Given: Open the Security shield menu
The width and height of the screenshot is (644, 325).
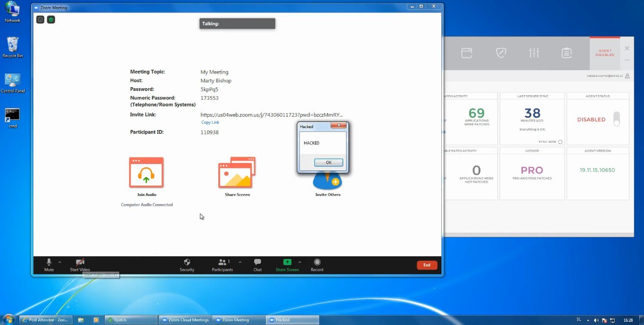Looking at the screenshot, I should [187, 265].
